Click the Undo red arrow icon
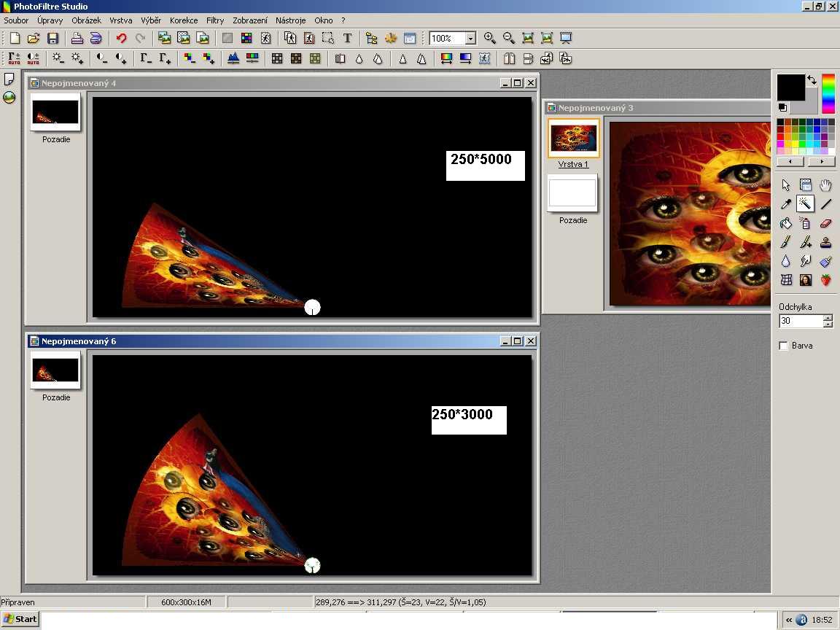The height and width of the screenshot is (630, 840). click(x=121, y=39)
